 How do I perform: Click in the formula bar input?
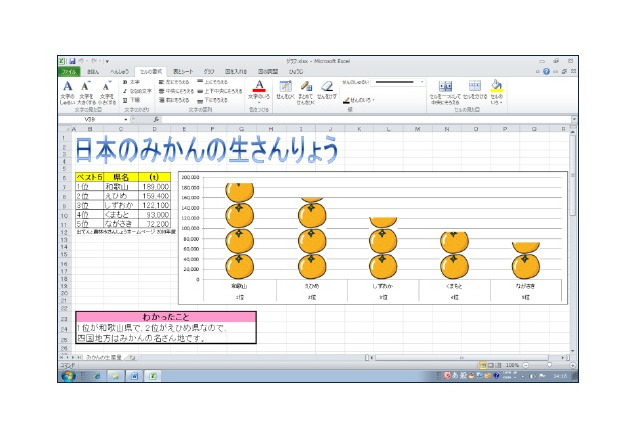coord(366,120)
